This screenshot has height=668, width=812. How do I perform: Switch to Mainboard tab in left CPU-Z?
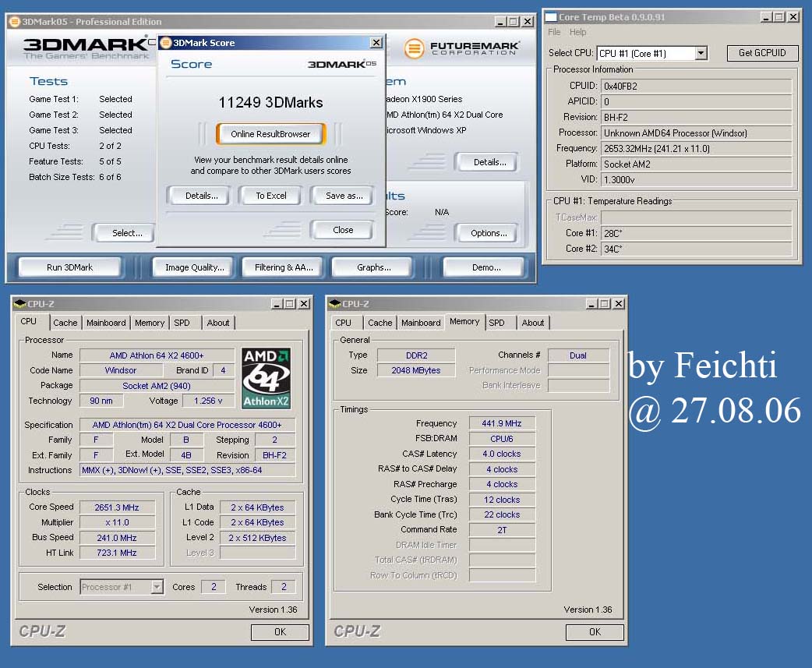click(x=106, y=323)
